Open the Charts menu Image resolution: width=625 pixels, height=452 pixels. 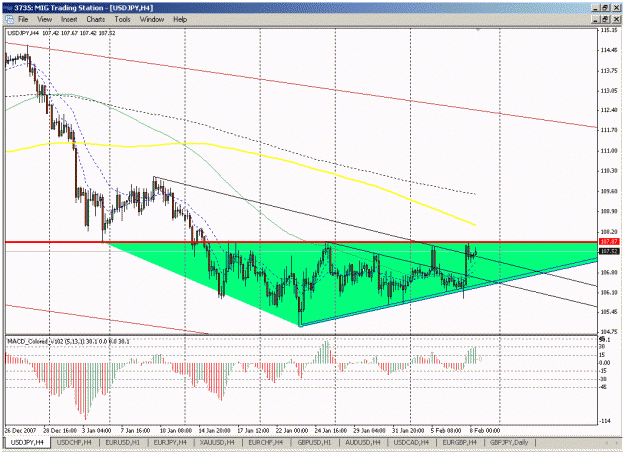coord(96,19)
